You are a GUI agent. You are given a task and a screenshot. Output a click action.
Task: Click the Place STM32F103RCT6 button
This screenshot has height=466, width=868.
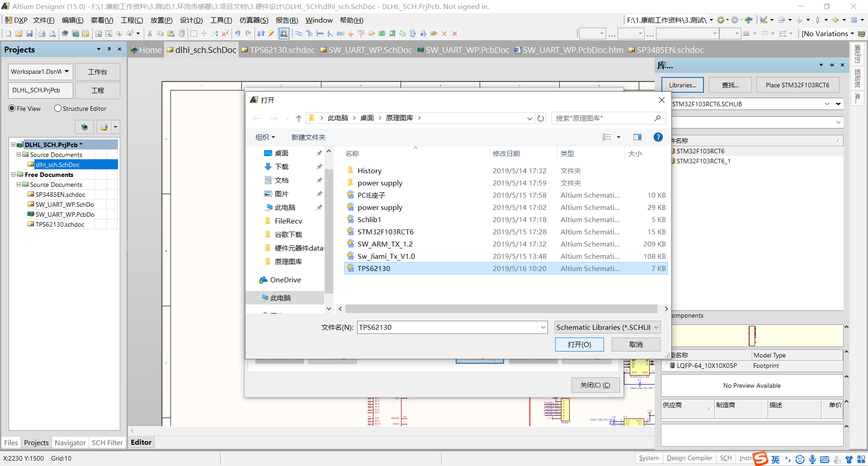click(x=797, y=85)
